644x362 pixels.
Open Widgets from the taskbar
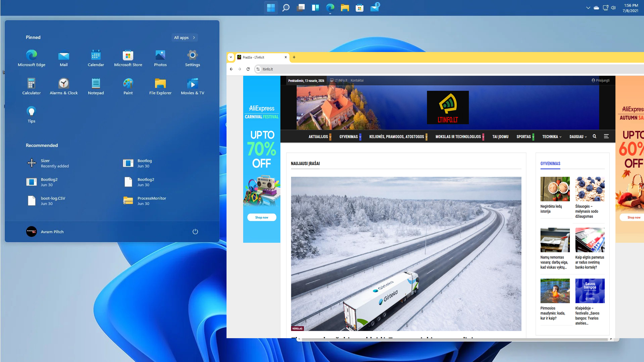[315, 8]
